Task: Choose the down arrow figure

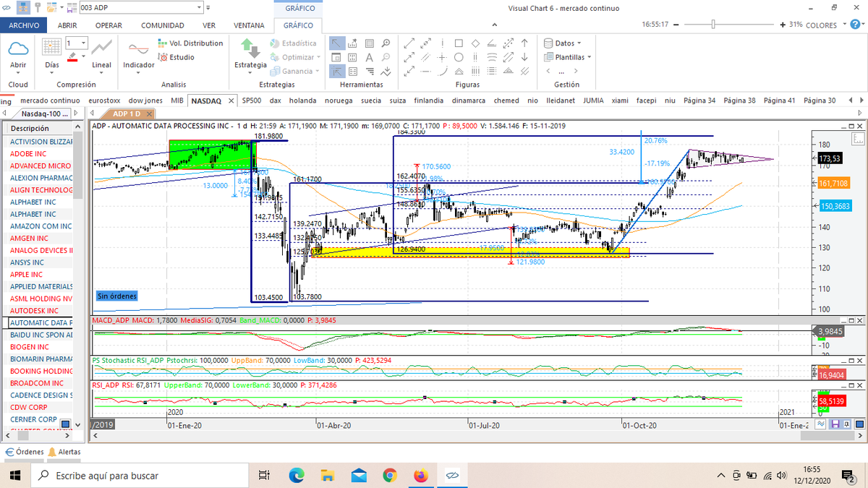Action: coord(524,57)
